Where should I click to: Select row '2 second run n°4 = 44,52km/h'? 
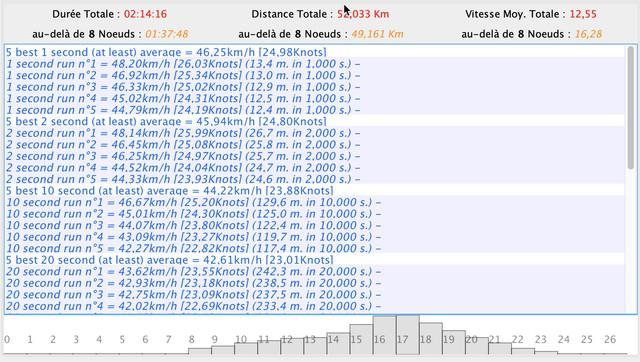(315, 167)
